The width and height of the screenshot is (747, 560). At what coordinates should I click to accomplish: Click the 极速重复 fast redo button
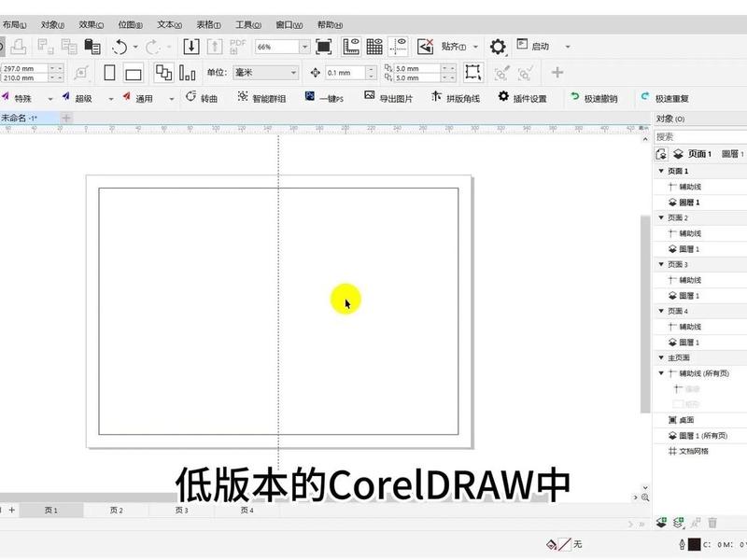pos(665,98)
